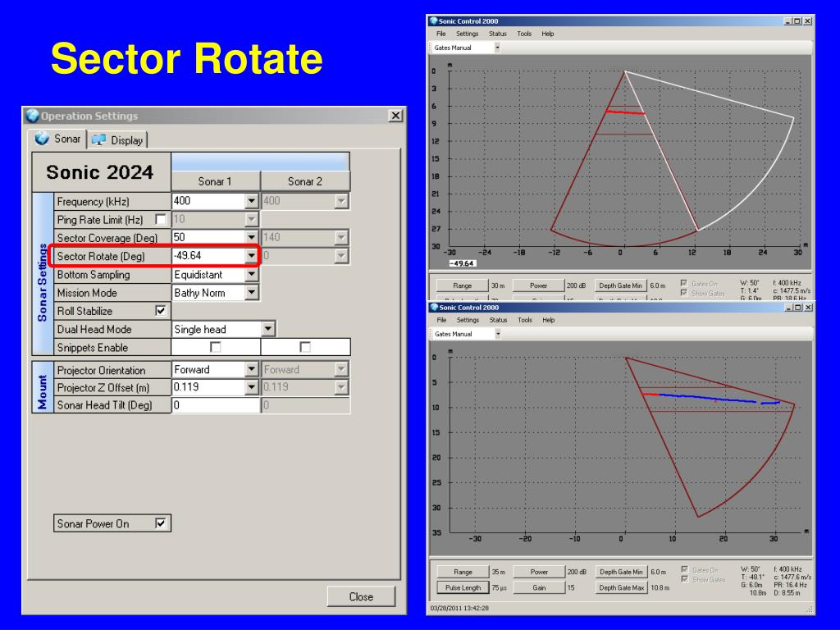Click the Sonar Head Tilt input field
Viewport: 840px width, 630px height.
point(216,405)
